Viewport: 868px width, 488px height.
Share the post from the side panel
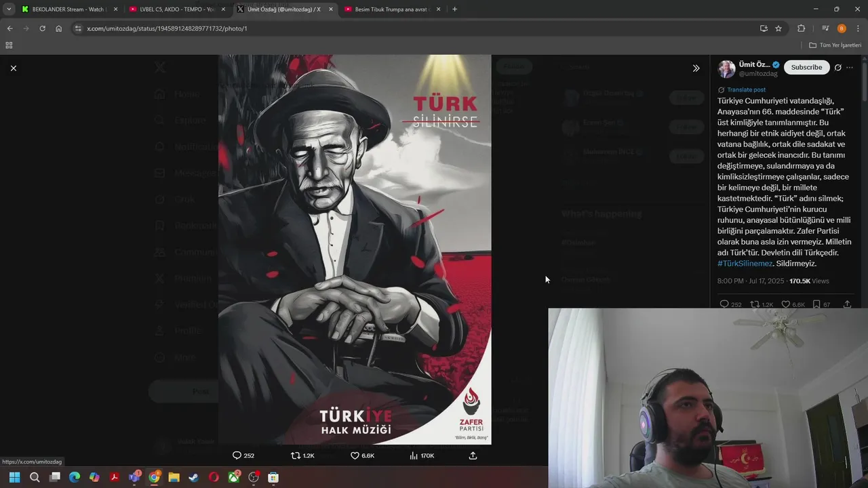[847, 304]
